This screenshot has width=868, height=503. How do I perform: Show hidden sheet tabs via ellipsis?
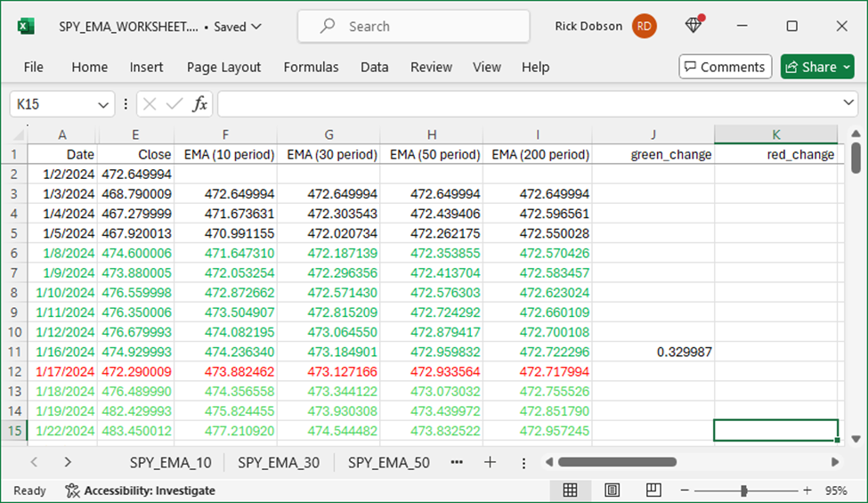point(457,462)
